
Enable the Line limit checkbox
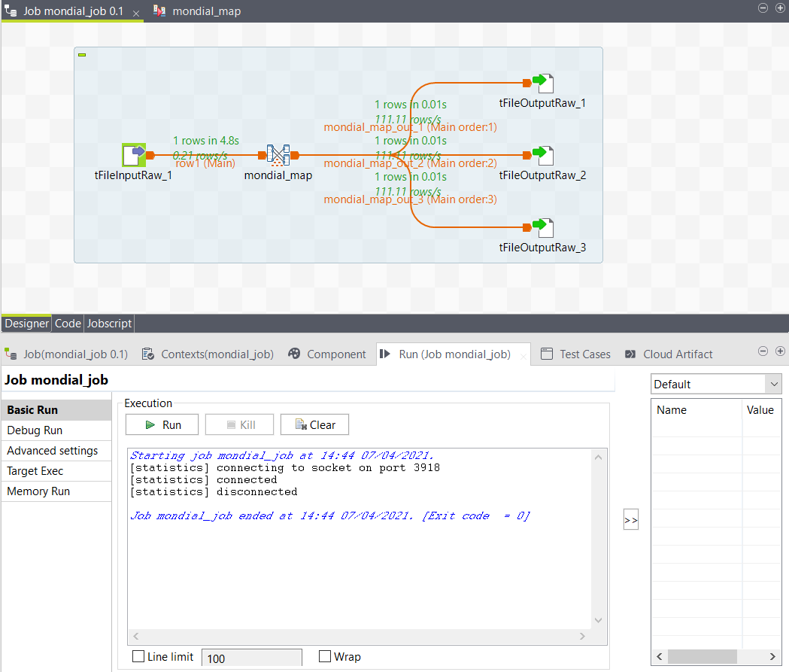pyautogui.click(x=138, y=657)
